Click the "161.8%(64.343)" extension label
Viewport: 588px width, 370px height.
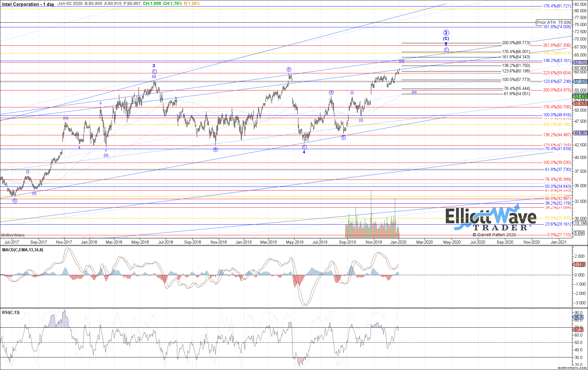516,57
